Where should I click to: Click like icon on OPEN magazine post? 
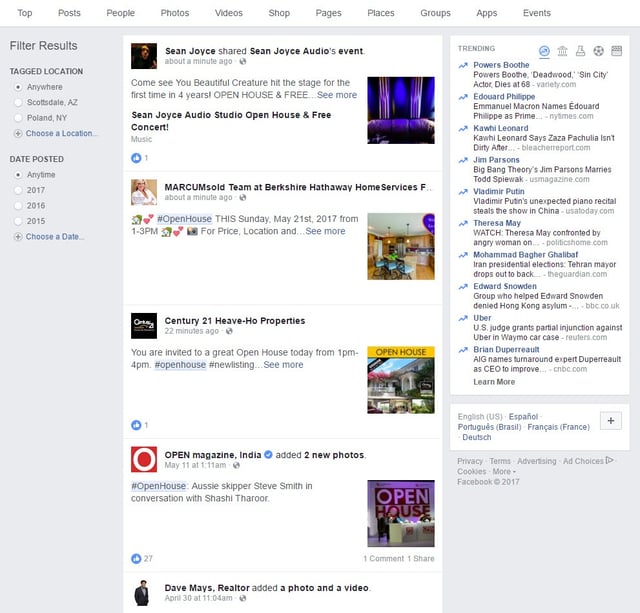[x=136, y=558]
